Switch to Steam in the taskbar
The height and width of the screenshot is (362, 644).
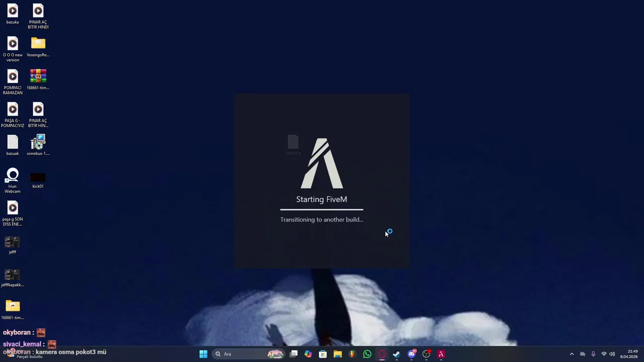396,354
